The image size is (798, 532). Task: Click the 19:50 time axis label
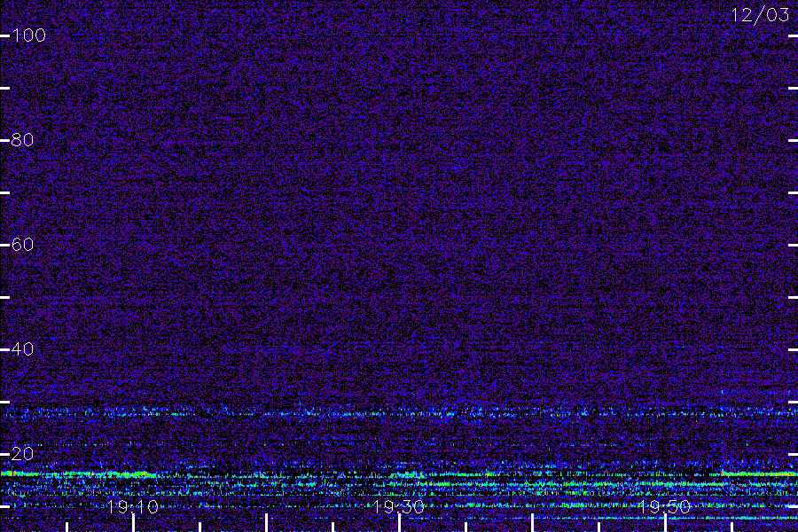pos(665,507)
